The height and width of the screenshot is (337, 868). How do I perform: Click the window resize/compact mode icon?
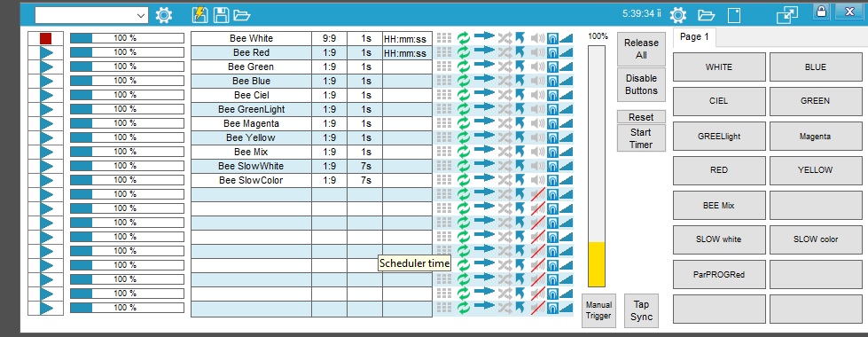coord(787,15)
